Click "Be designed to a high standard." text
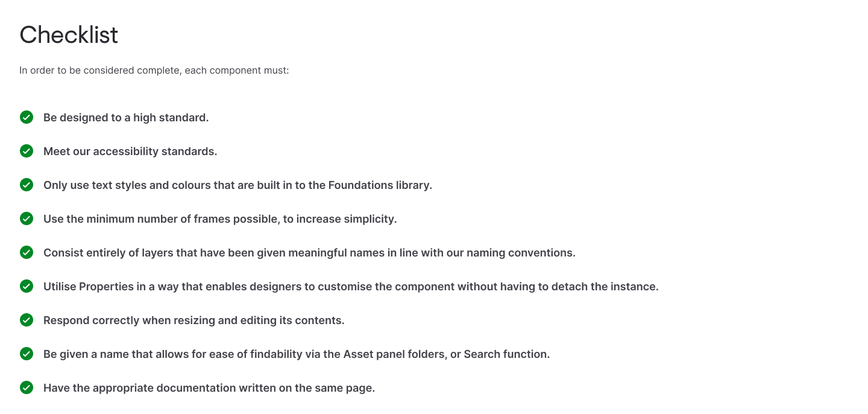The width and height of the screenshot is (868, 414). [126, 118]
